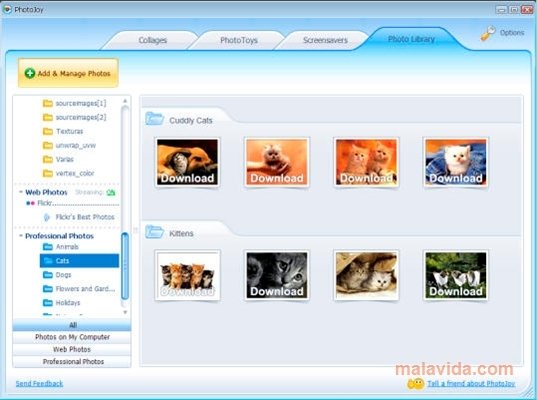This screenshot has height=400, width=537.
Task: Filter by Professional Photos button
Action: [x=72, y=362]
